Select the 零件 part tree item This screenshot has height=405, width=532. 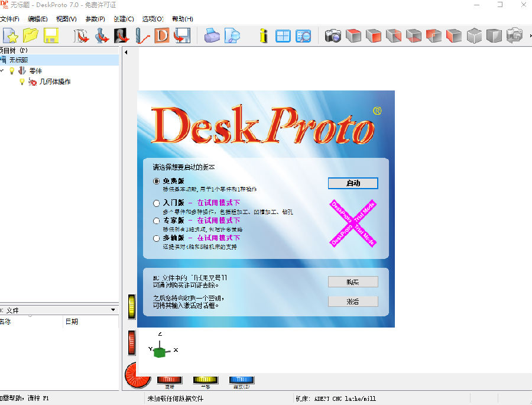pyautogui.click(x=35, y=71)
